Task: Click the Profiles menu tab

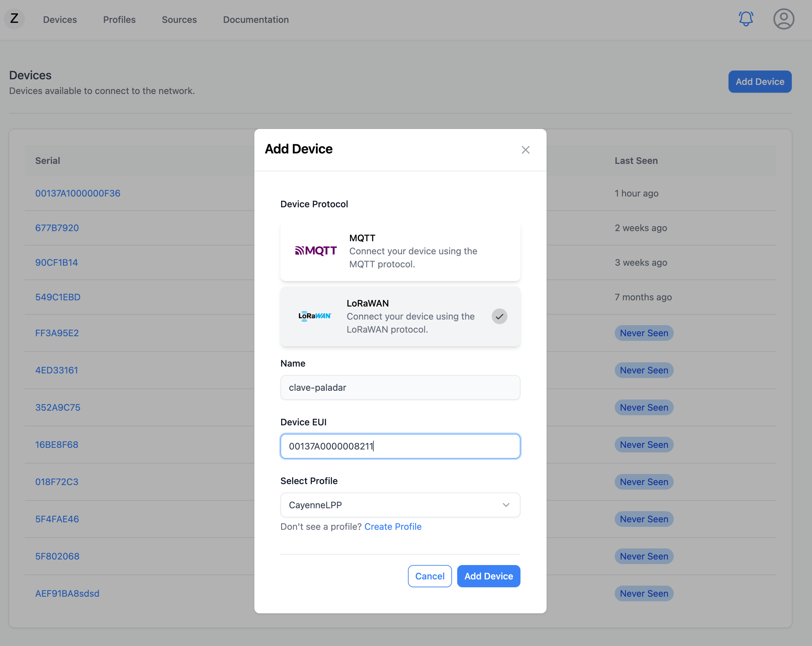Action: (x=119, y=19)
